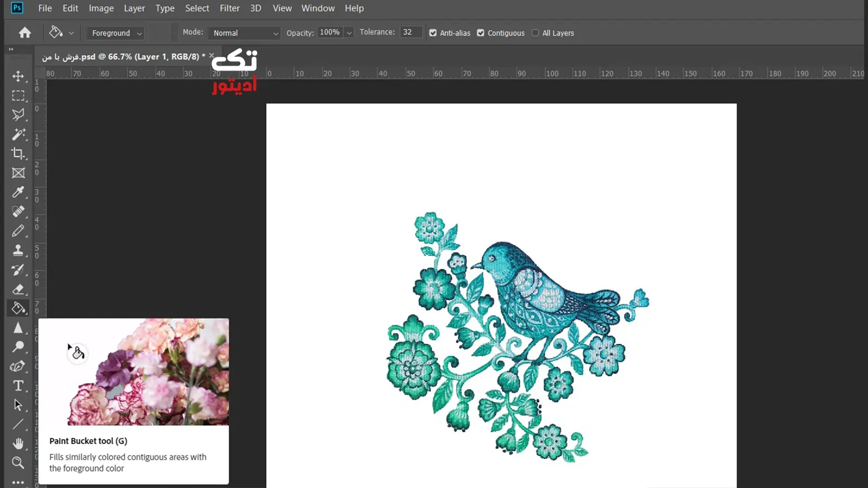Select the Rectangular Marquee tool
This screenshot has width=868, height=488.
pos(18,95)
